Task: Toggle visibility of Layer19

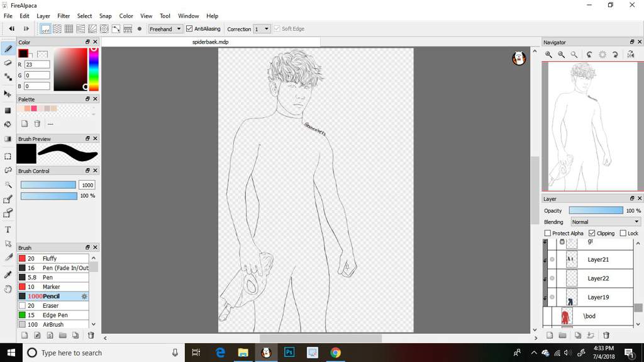Action: [x=552, y=297]
